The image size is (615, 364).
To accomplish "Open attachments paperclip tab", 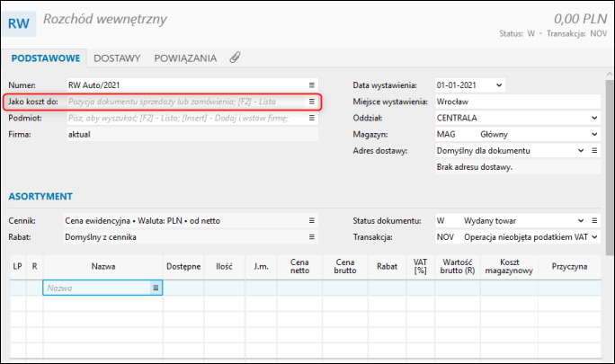I will coord(235,58).
